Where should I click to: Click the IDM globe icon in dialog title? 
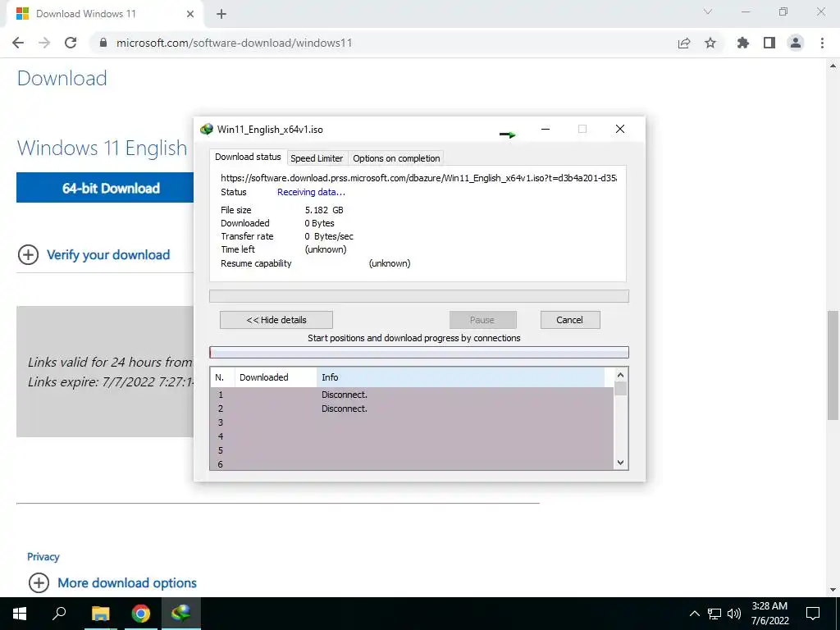coord(206,129)
